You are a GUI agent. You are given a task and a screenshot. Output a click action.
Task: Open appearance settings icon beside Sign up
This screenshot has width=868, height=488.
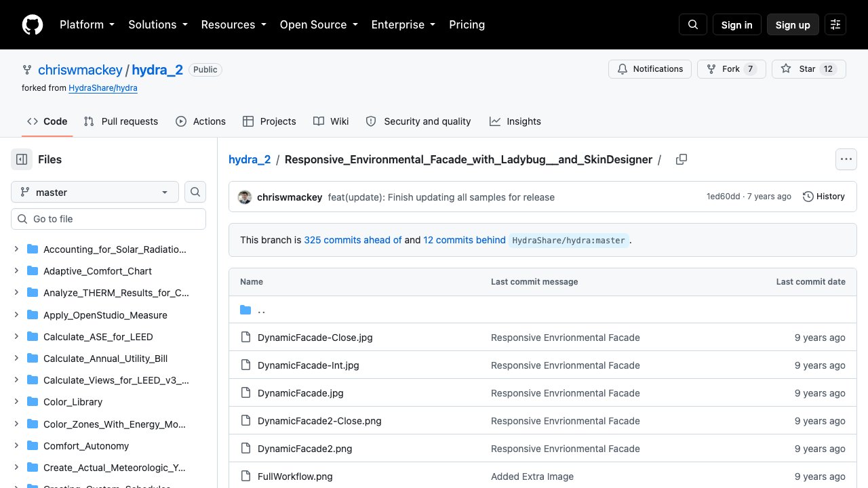(835, 24)
